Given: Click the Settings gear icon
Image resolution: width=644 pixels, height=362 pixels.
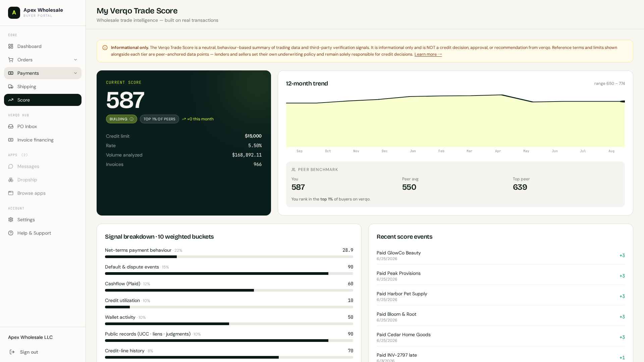Looking at the screenshot, I should click(11, 220).
